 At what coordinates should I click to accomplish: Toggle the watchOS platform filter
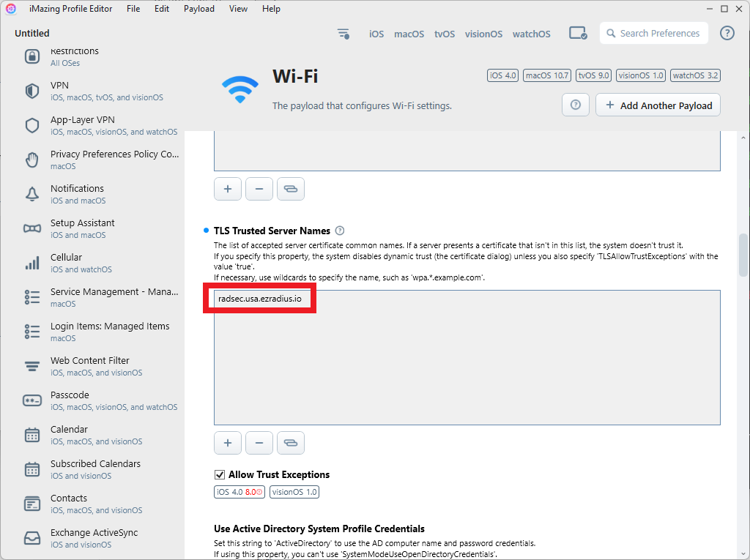click(x=532, y=34)
